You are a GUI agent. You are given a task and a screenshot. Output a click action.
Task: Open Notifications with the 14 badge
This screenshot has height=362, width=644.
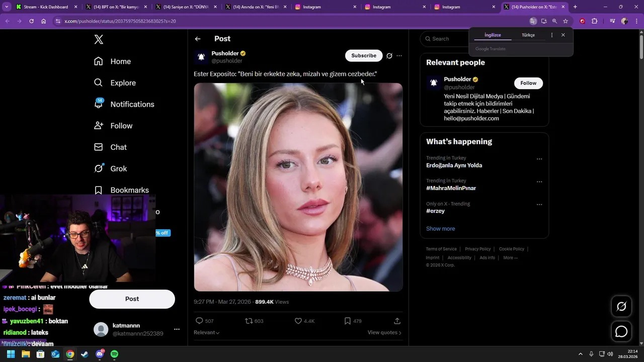[x=124, y=104]
